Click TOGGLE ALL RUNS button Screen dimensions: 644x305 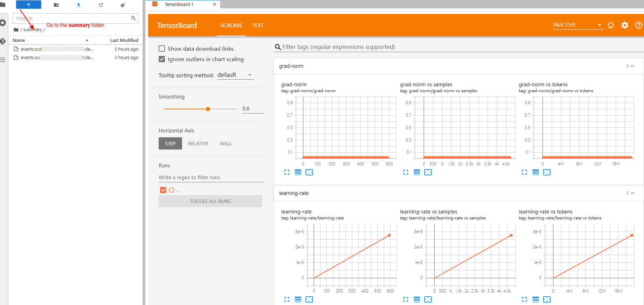click(x=210, y=201)
